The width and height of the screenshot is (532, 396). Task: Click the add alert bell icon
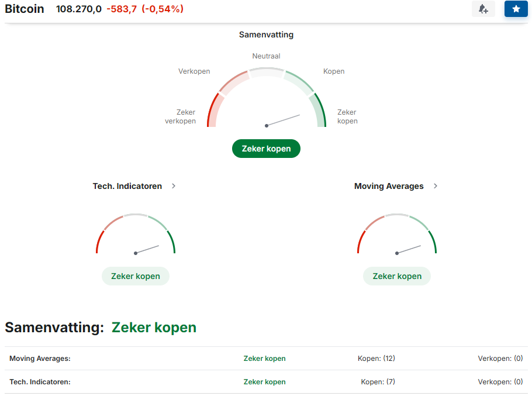pos(483,9)
